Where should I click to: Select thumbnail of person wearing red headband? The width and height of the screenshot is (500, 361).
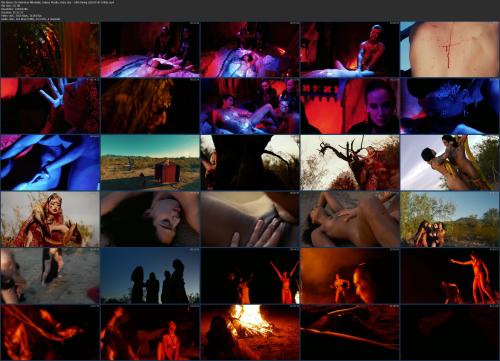coord(350,49)
